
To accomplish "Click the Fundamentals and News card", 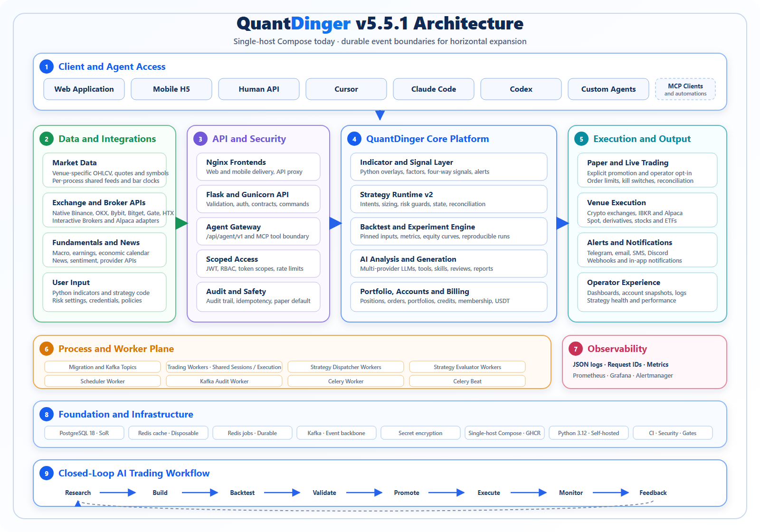I will click(104, 250).
